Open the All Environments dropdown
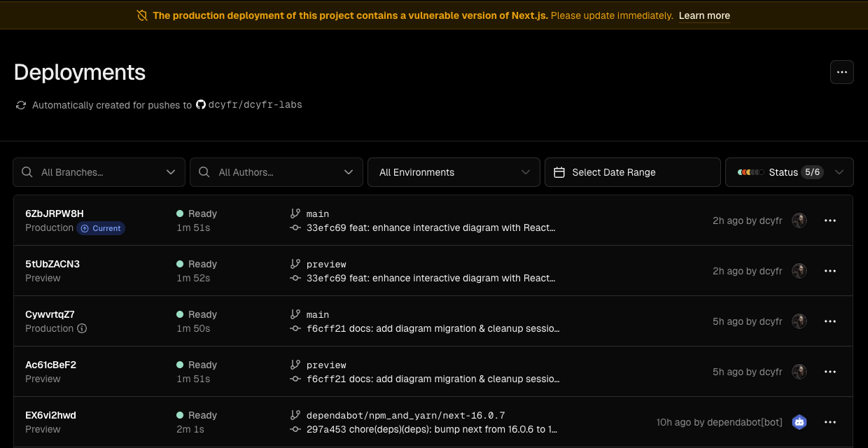This screenshot has width=868, height=448. [x=454, y=171]
